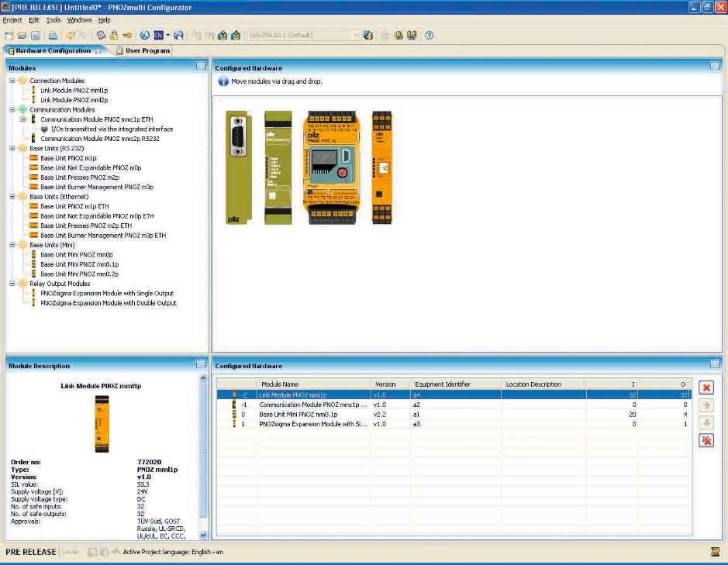Image resolution: width=728 pixels, height=565 pixels.
Task: Maximize the Module Description panel
Action: click(x=201, y=364)
